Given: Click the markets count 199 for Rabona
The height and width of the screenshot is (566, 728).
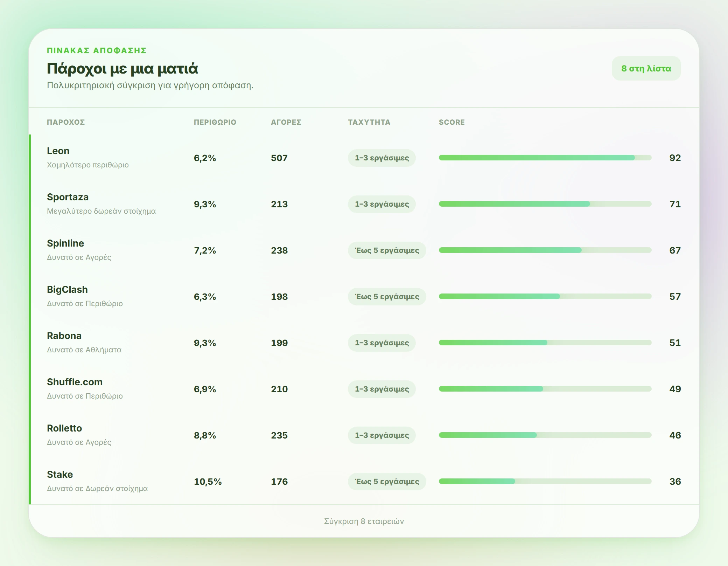Looking at the screenshot, I should pyautogui.click(x=279, y=343).
